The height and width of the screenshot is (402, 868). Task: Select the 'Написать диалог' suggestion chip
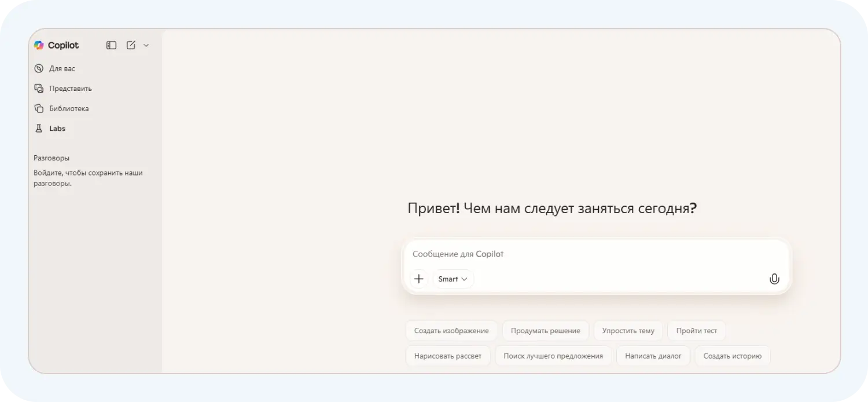[653, 356]
